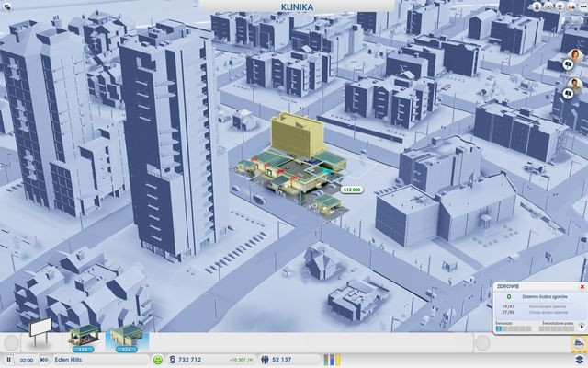
Task: Click the male advisor portrait
Action: 574,85
